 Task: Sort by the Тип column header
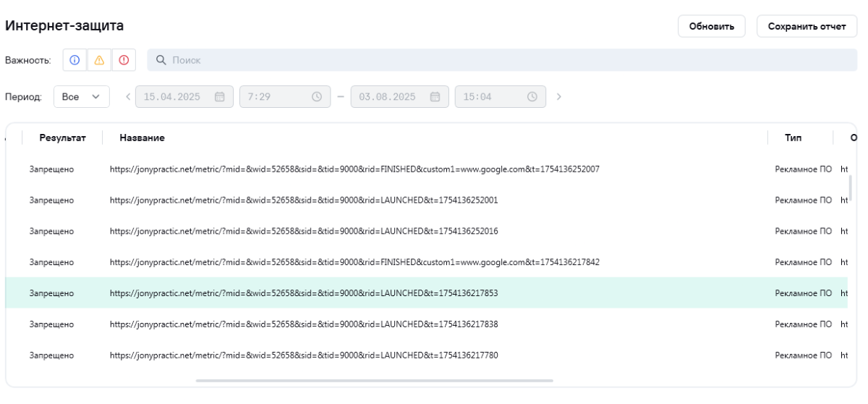tap(793, 138)
